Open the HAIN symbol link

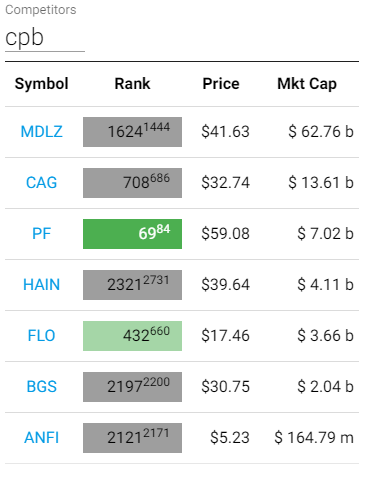click(x=41, y=285)
